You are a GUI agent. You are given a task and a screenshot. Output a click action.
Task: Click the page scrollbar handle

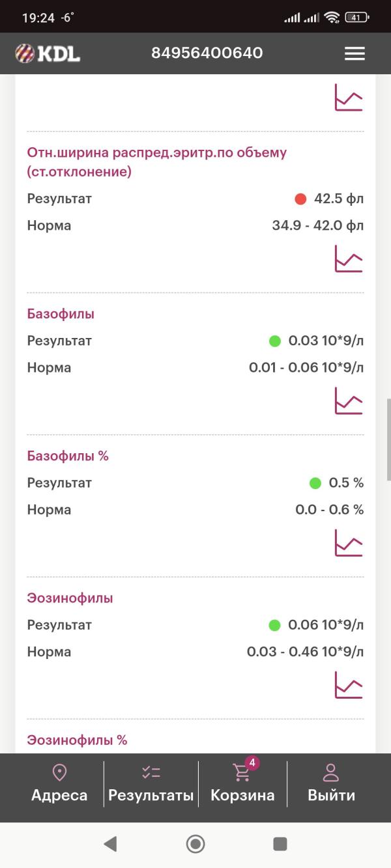pyautogui.click(x=388, y=440)
